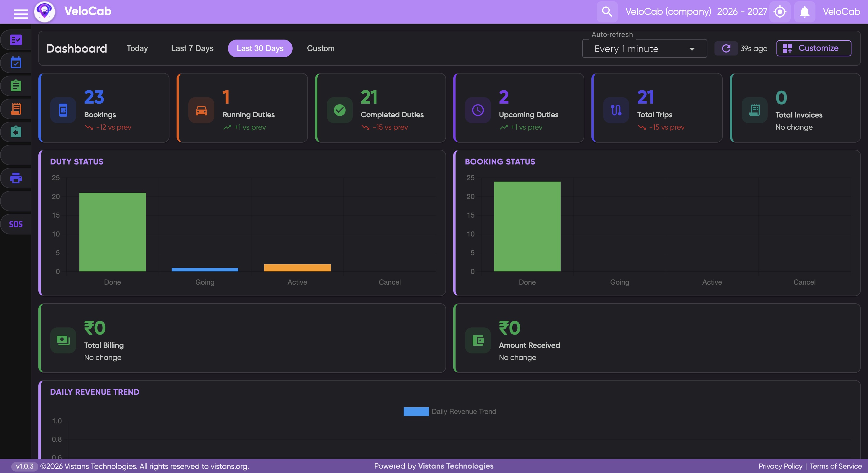This screenshot has height=473, width=868.
Task: Click the '+1 vs prev' Upcoming Duties trend
Action: [521, 127]
